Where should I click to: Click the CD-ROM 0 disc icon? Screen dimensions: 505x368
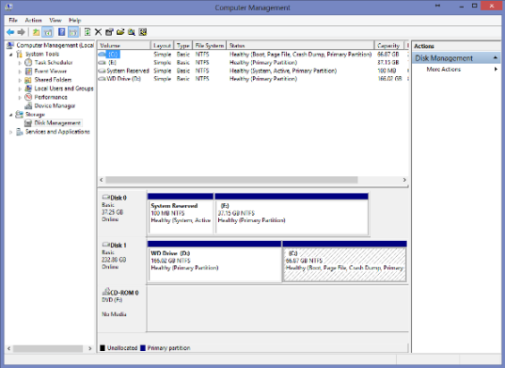click(106, 292)
